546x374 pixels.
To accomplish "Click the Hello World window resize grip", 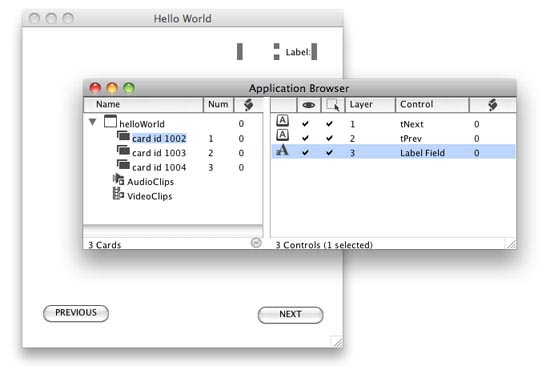I will click(337, 342).
